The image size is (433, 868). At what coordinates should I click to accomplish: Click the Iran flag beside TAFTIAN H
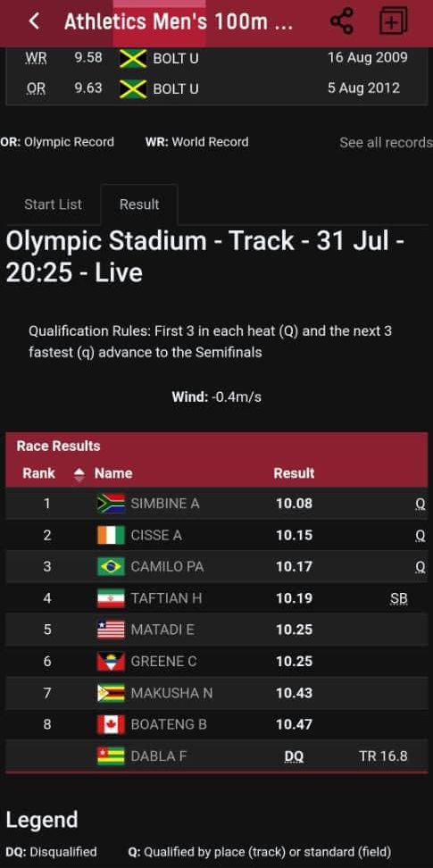pyautogui.click(x=111, y=597)
